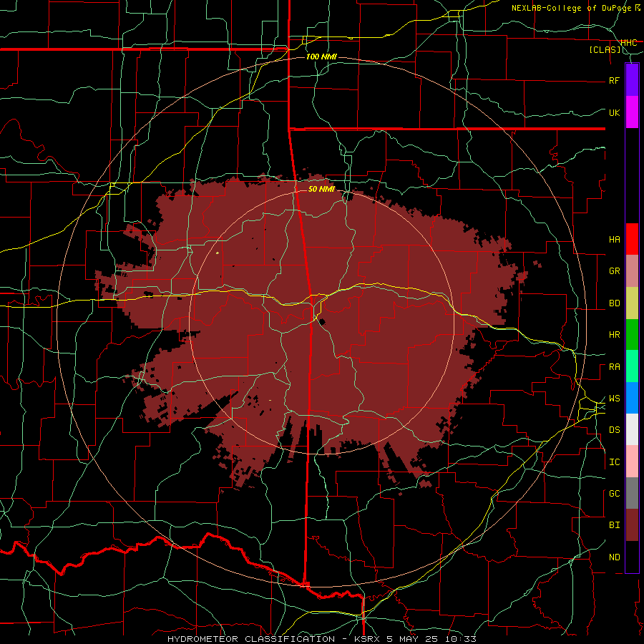The image size is (644, 644).
Task: Click the BI brown legend swatch
Action: tap(632, 525)
